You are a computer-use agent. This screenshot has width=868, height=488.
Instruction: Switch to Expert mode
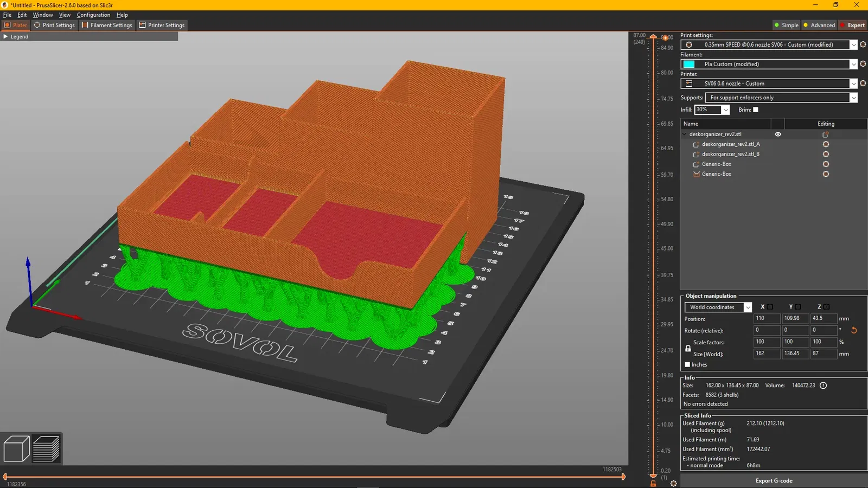pos(852,25)
